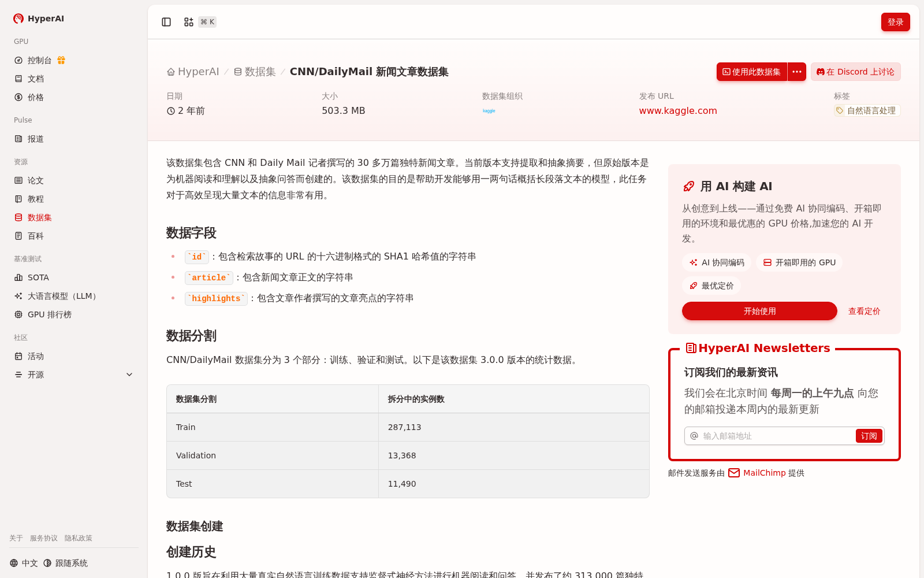Click the 287,113 table value
Screen dimensions: 924x578
click(x=404, y=427)
